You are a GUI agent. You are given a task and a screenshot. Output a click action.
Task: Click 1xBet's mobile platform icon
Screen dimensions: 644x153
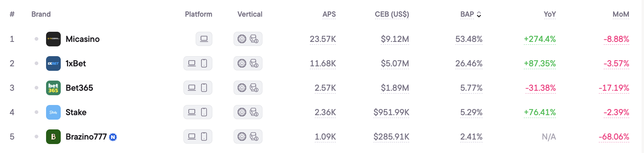204,63
